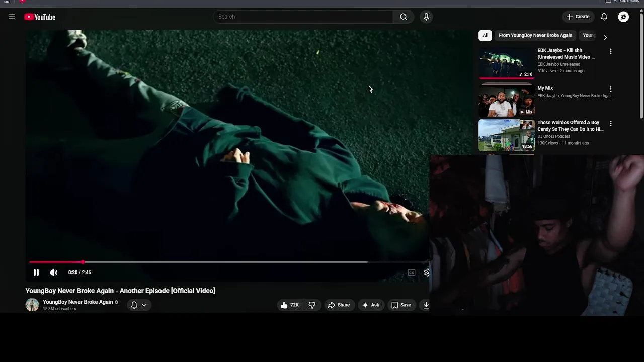Open the YouTube guide hamburger menu
Viewport: 644px width, 362px height.
12,17
